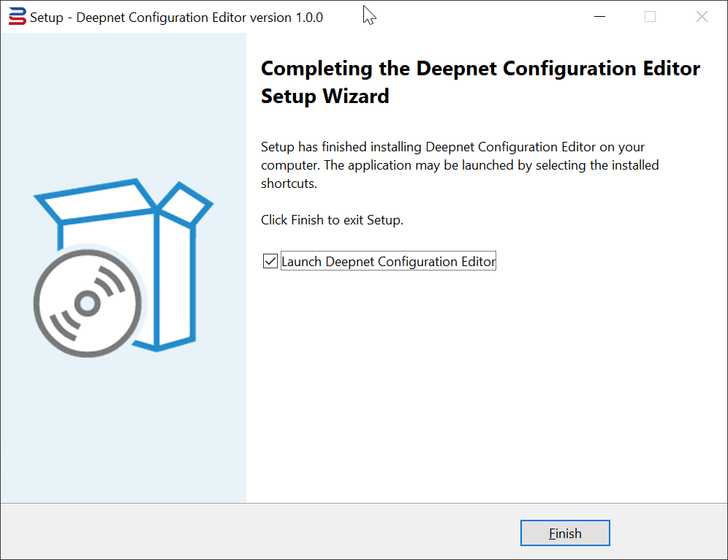Image resolution: width=728 pixels, height=560 pixels.
Task: Click the grayed-out maximize button
Action: click(x=650, y=17)
